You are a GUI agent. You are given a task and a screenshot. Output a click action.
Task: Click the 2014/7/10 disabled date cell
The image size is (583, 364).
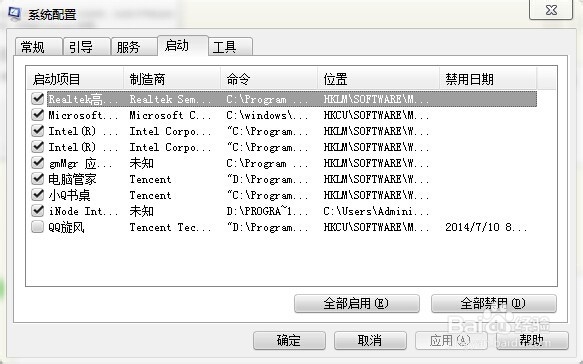pyautogui.click(x=486, y=227)
